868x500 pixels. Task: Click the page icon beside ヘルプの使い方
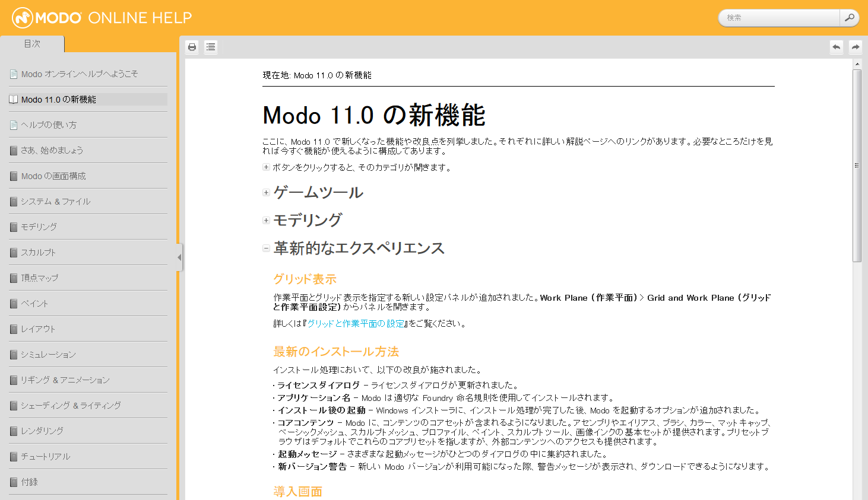14,125
